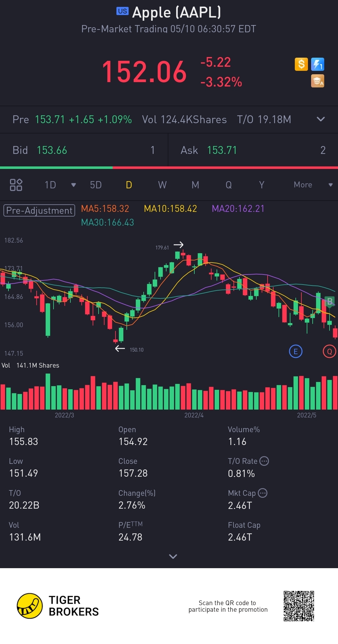Image resolution: width=338 pixels, height=644 pixels.
Task: Tap the bid/ask ratio progress bar
Action: (x=169, y=168)
